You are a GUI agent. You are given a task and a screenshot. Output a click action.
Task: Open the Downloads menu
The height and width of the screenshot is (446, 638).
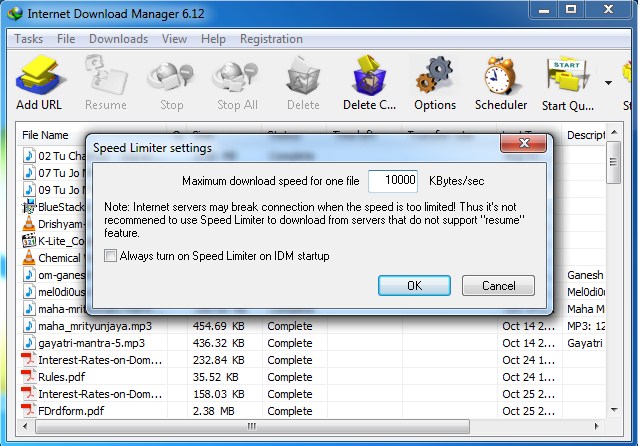click(118, 39)
